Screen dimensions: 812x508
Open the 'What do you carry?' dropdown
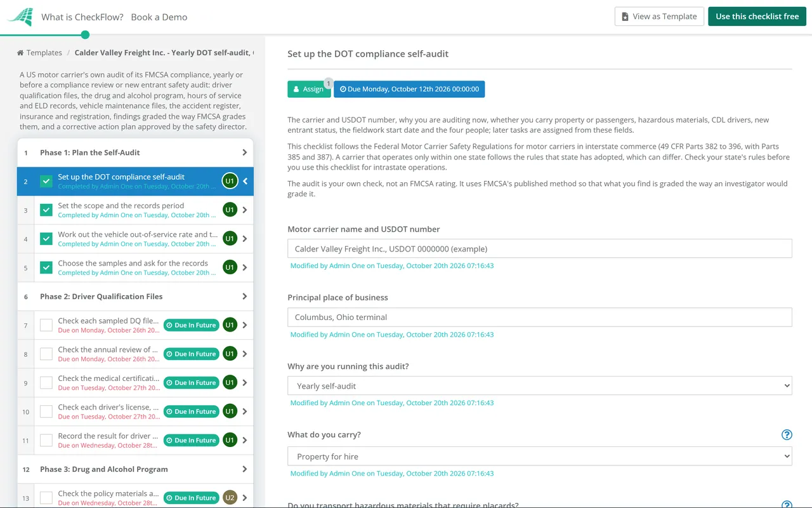pyautogui.click(x=539, y=457)
